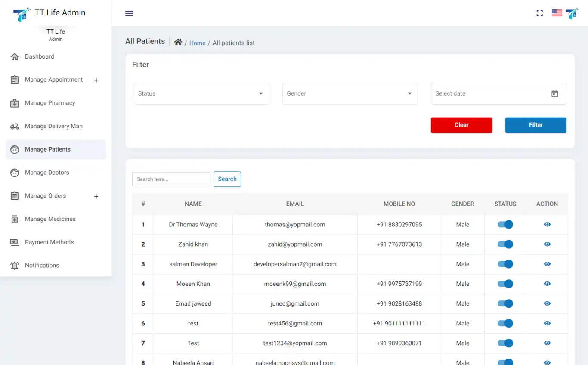
Task: Click the top-right profile logo
Action: [572, 13]
